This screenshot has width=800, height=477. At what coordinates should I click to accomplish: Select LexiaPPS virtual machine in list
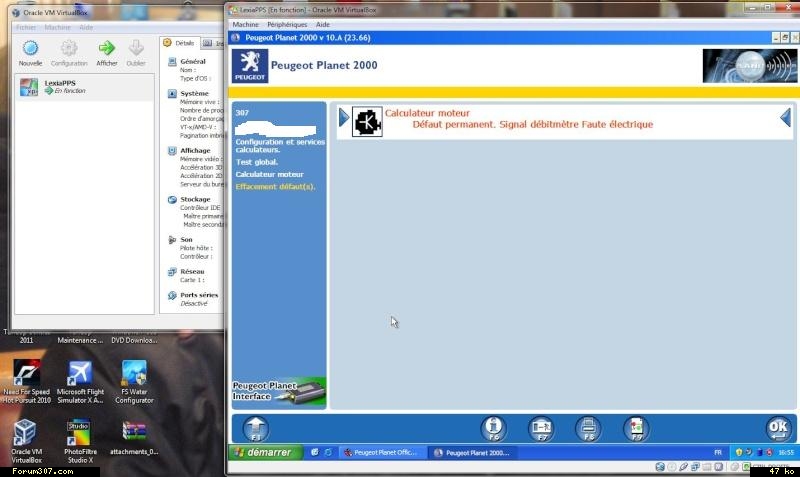tap(62, 86)
